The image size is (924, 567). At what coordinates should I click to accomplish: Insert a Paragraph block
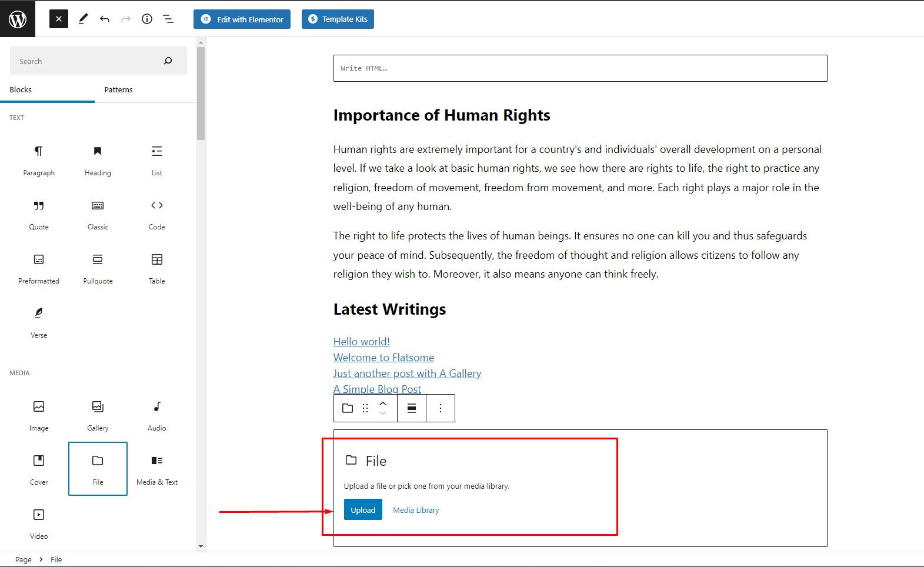pyautogui.click(x=39, y=160)
